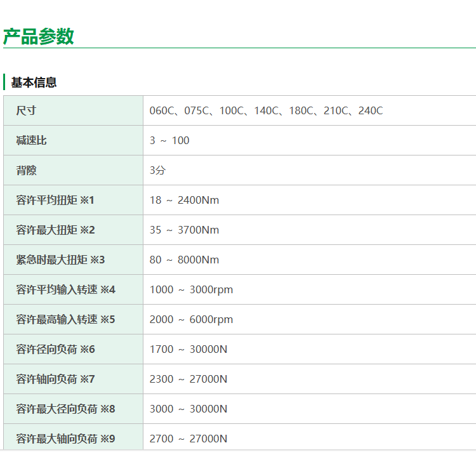Click the 18 ~ 2400Nm value

click(x=184, y=200)
